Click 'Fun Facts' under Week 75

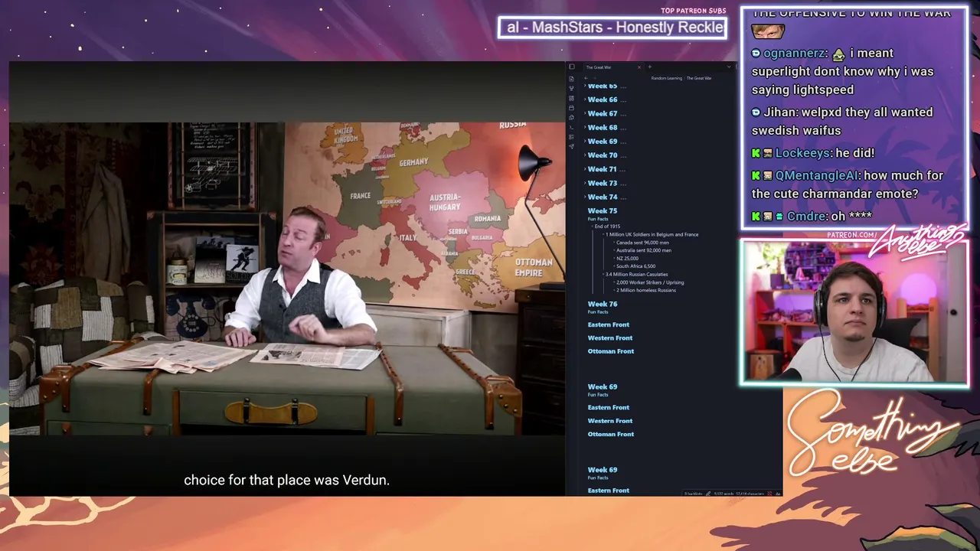[598, 219]
